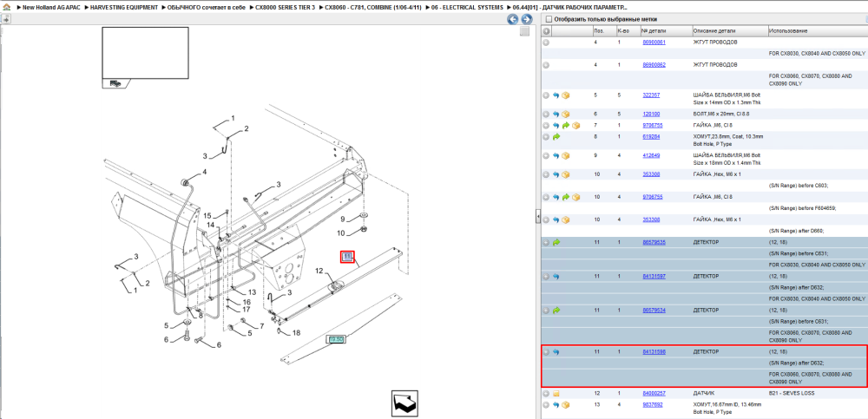
Task: Click the 'К-во' column header
Action: tap(628, 31)
